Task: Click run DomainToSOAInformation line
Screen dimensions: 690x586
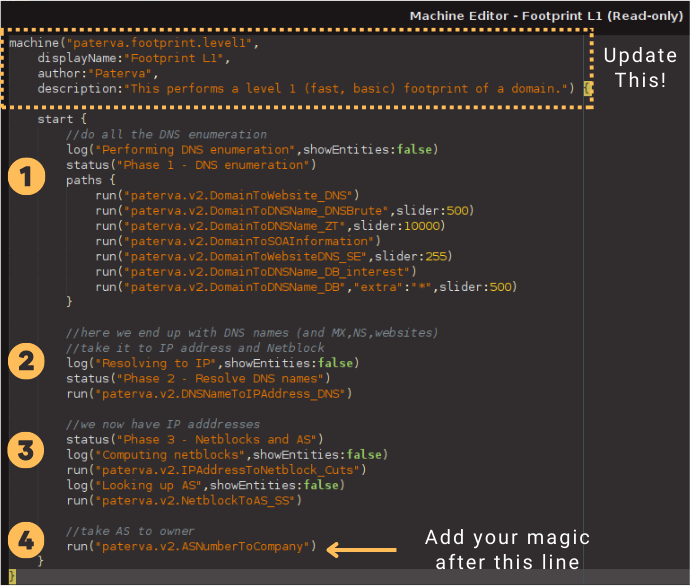Action: (238, 242)
